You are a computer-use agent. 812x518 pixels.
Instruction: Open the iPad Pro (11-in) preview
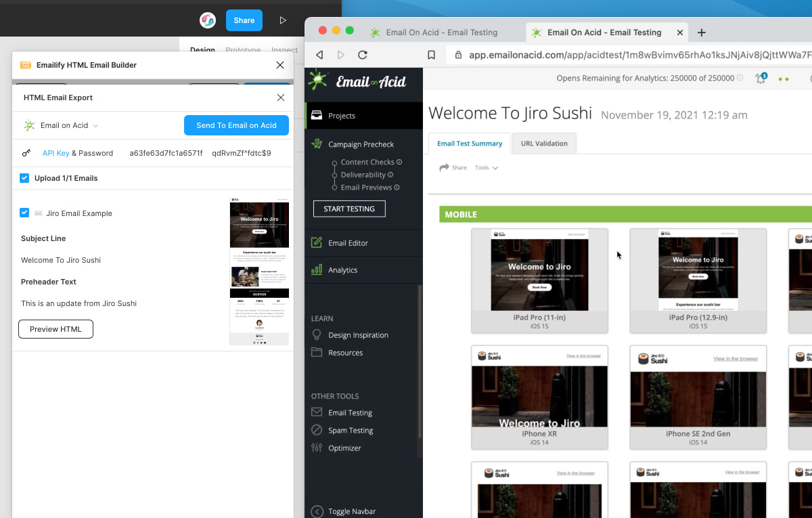(540, 281)
